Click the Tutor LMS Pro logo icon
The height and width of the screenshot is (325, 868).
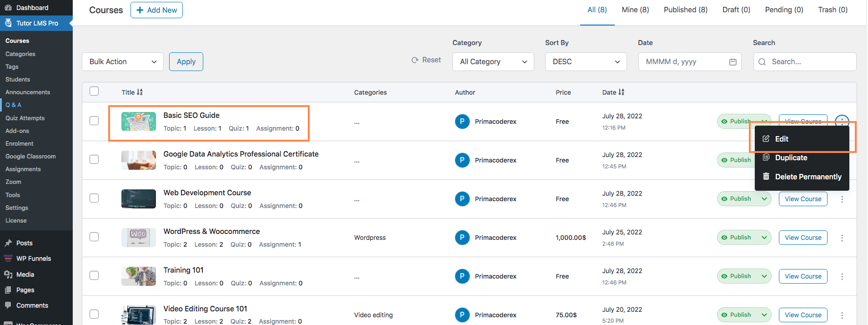[x=8, y=23]
